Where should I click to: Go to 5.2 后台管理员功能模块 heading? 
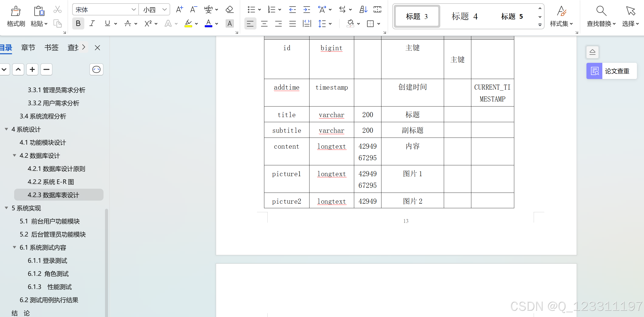(53, 234)
